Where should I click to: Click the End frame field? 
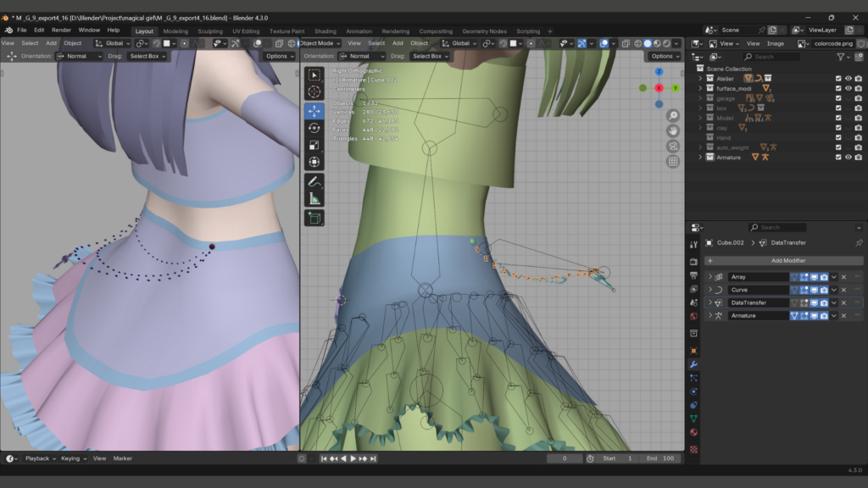[x=662, y=458]
